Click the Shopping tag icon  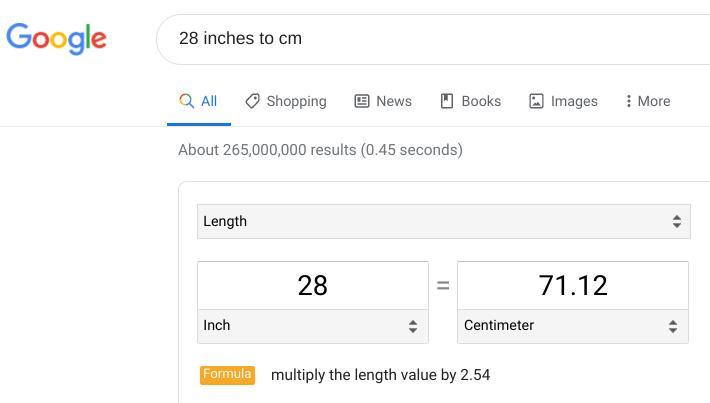[253, 101]
